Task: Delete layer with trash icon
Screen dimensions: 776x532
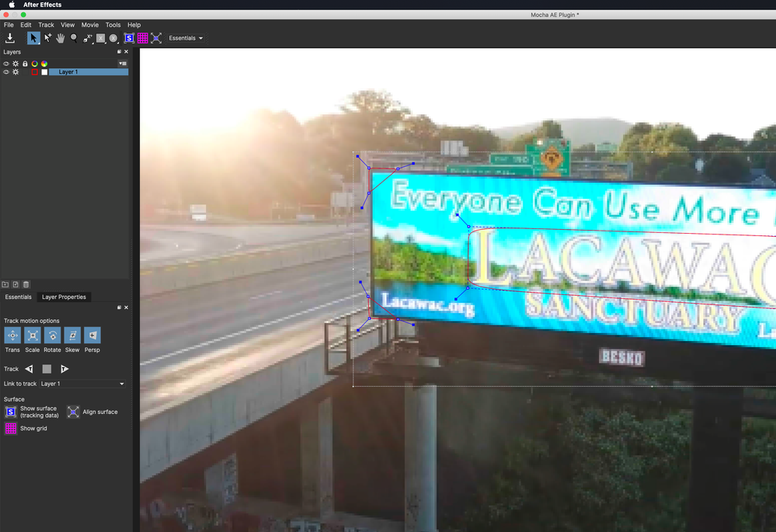Action: click(26, 284)
